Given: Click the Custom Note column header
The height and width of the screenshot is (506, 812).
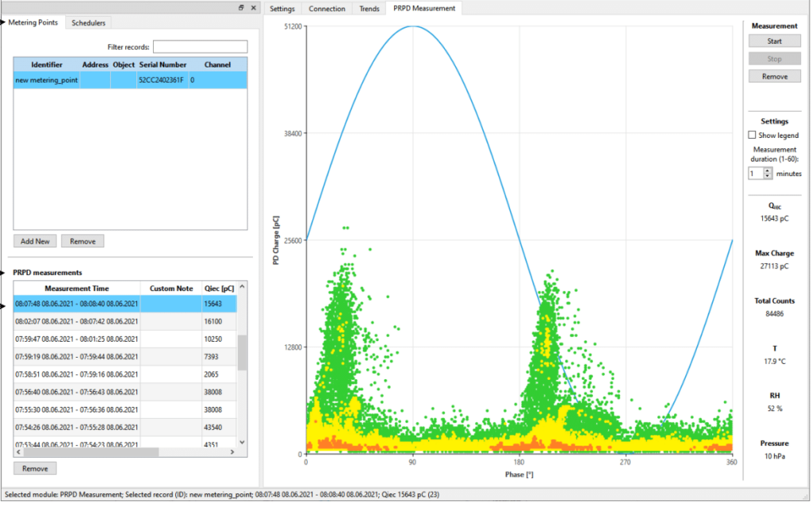Looking at the screenshot, I should coord(171,289).
